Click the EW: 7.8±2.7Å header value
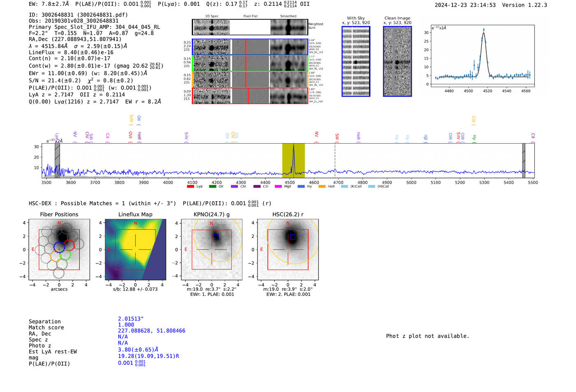The image size is (576, 392). [49, 4]
